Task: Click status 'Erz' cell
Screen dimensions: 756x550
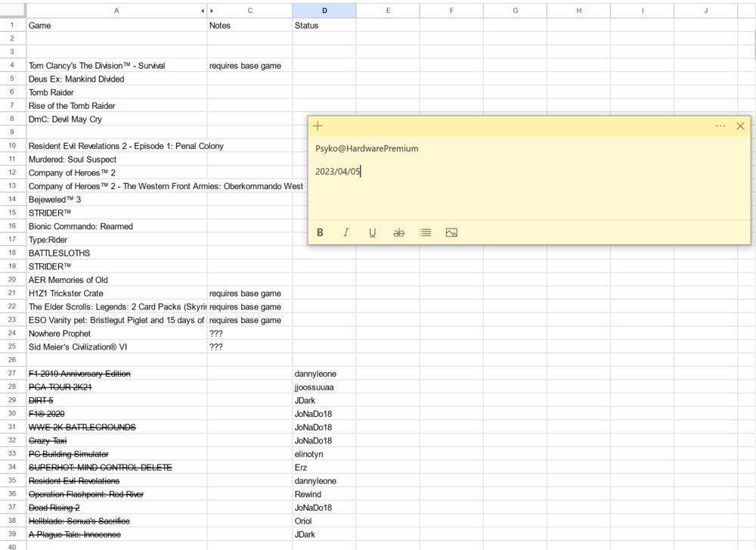Action: coord(324,468)
